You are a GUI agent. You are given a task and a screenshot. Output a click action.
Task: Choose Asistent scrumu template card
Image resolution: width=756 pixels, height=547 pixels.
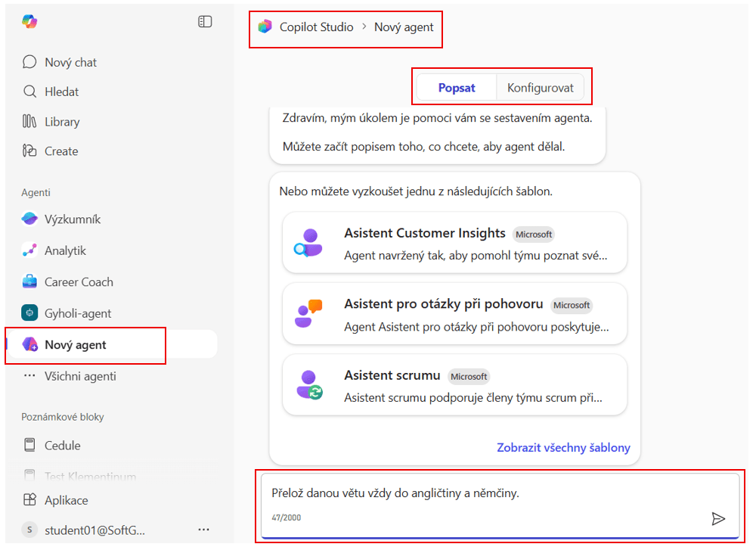pos(454,384)
